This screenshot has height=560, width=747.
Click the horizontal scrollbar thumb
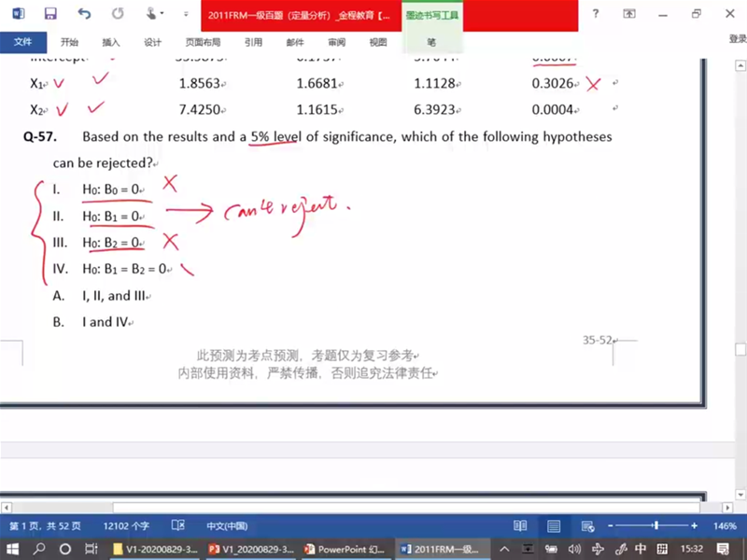point(406,508)
